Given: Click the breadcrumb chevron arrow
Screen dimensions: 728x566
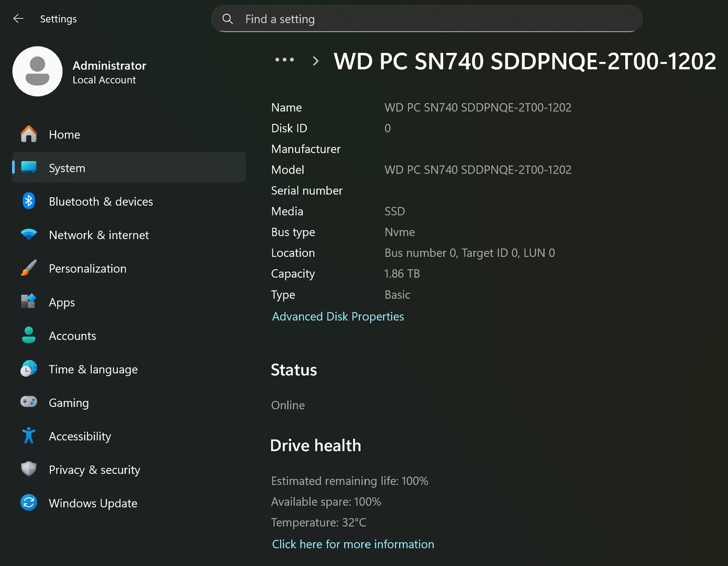Looking at the screenshot, I should pos(315,61).
